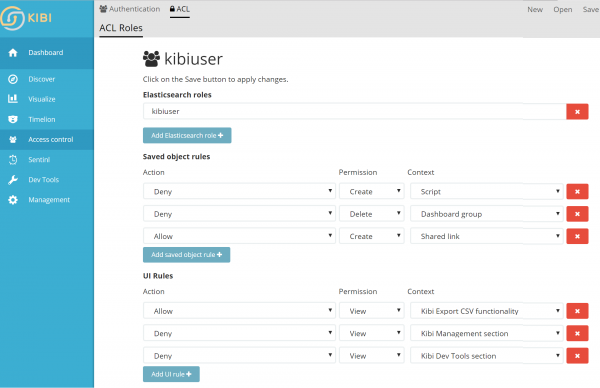Delete the Kibi Dev Tools section rule
This screenshot has height=388, width=600.
[577, 356]
